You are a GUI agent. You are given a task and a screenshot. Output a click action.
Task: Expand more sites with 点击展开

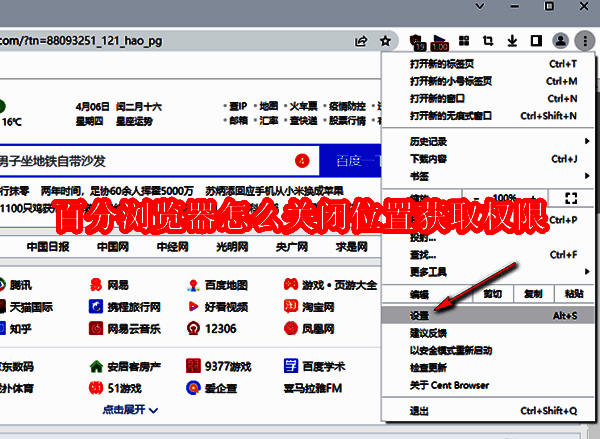tap(130, 410)
